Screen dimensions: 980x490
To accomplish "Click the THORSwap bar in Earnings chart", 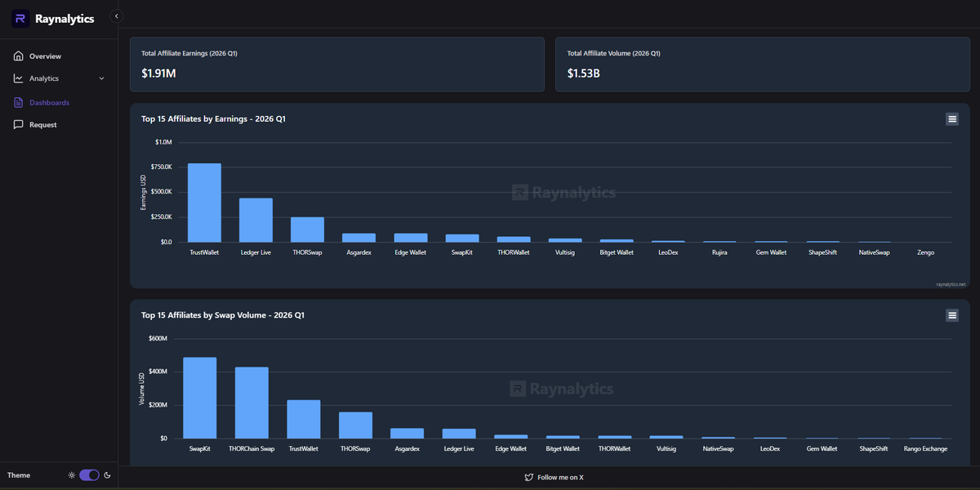I will click(x=307, y=229).
